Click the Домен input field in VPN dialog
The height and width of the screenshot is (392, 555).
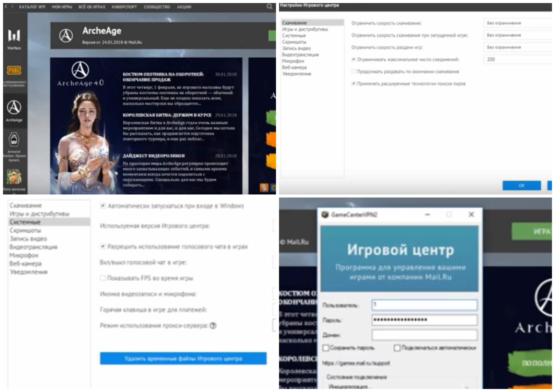tap(424, 335)
